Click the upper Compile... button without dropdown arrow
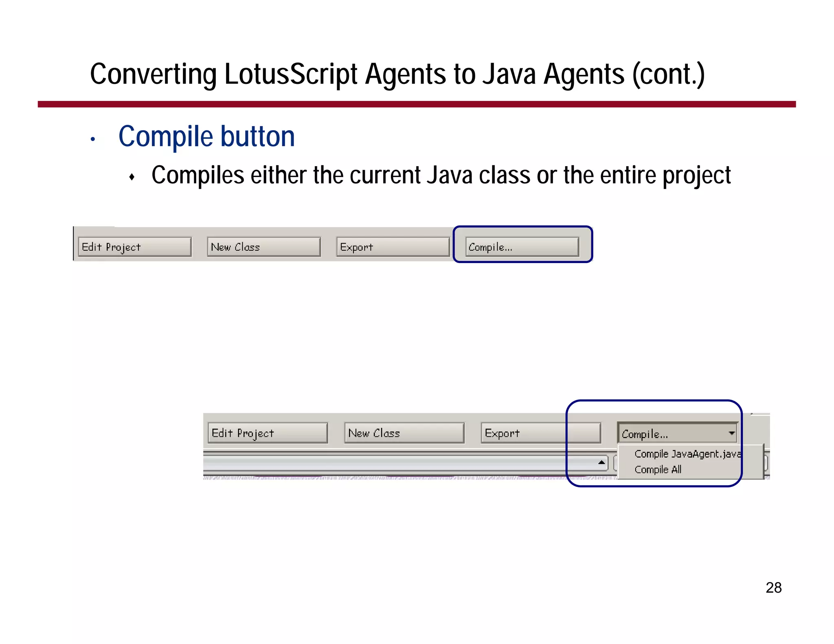Viewport: 834px width, 644px height. [x=522, y=247]
